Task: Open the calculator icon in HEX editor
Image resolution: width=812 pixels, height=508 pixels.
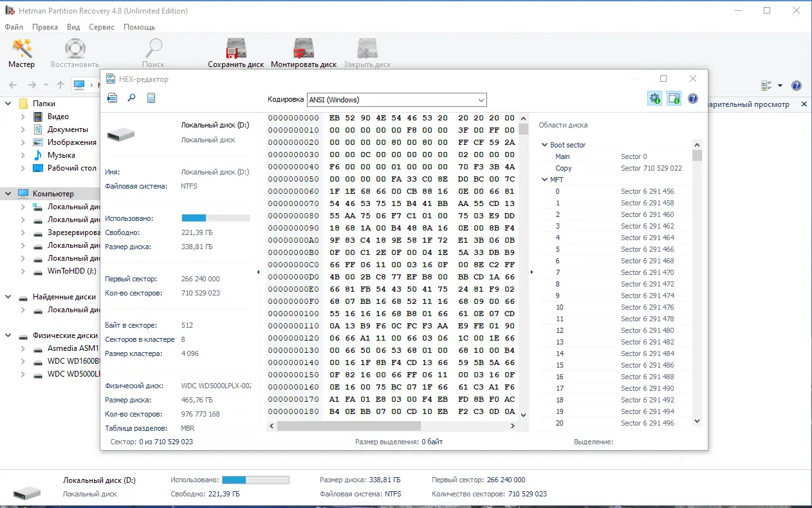Action: pyautogui.click(x=151, y=98)
